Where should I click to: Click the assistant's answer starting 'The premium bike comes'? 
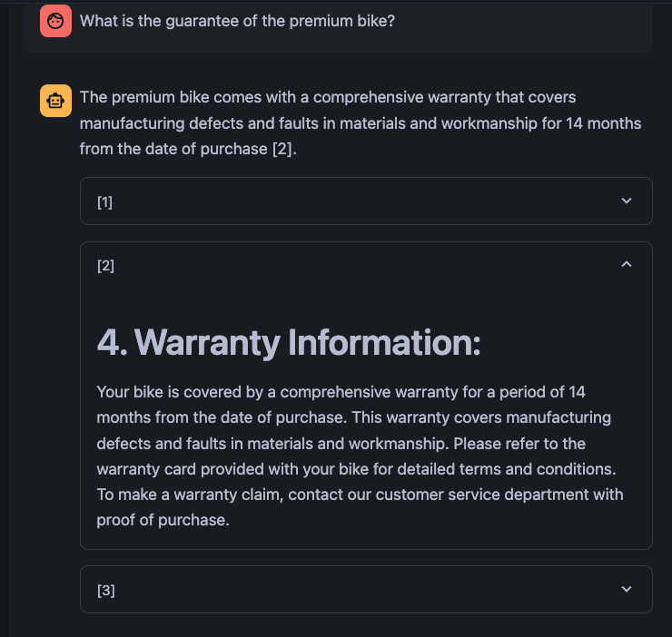pos(361,123)
